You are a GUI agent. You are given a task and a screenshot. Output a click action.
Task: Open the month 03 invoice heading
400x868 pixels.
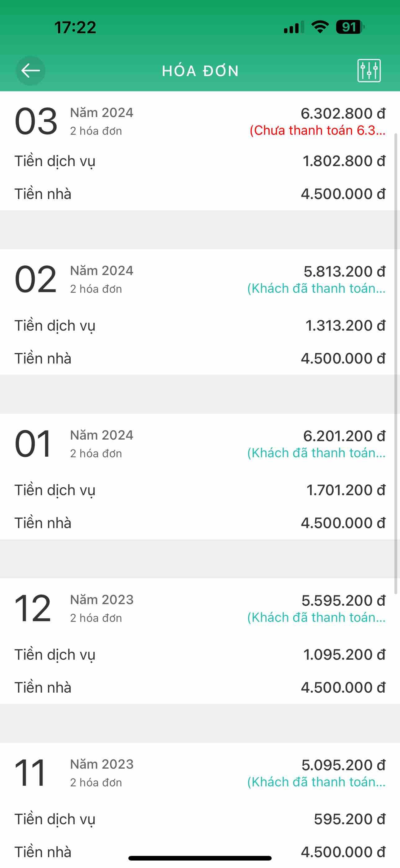[x=36, y=121]
